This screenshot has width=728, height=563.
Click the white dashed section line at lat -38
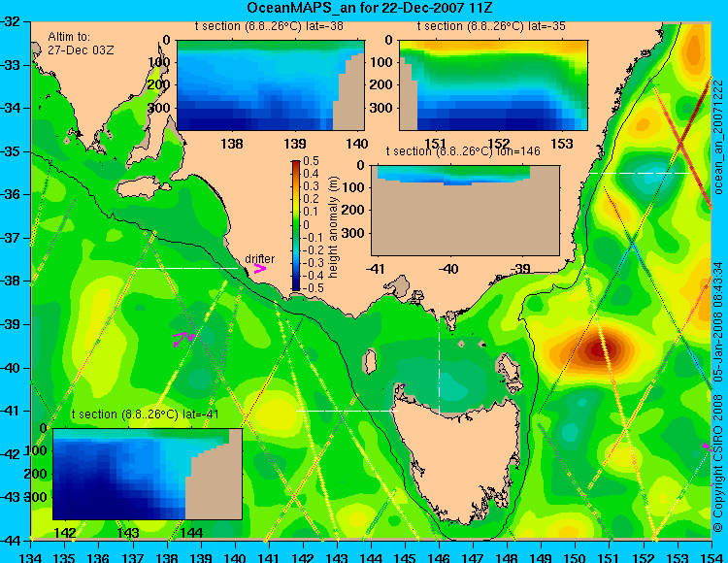click(x=186, y=268)
